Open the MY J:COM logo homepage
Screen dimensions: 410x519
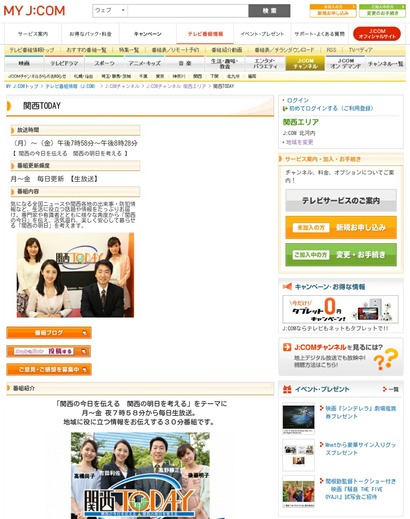click(x=34, y=11)
